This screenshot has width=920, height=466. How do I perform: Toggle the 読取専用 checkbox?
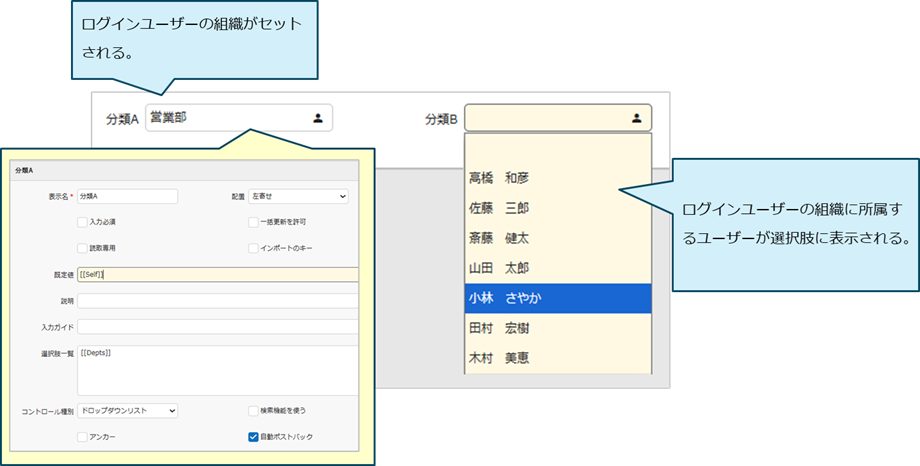(x=83, y=247)
